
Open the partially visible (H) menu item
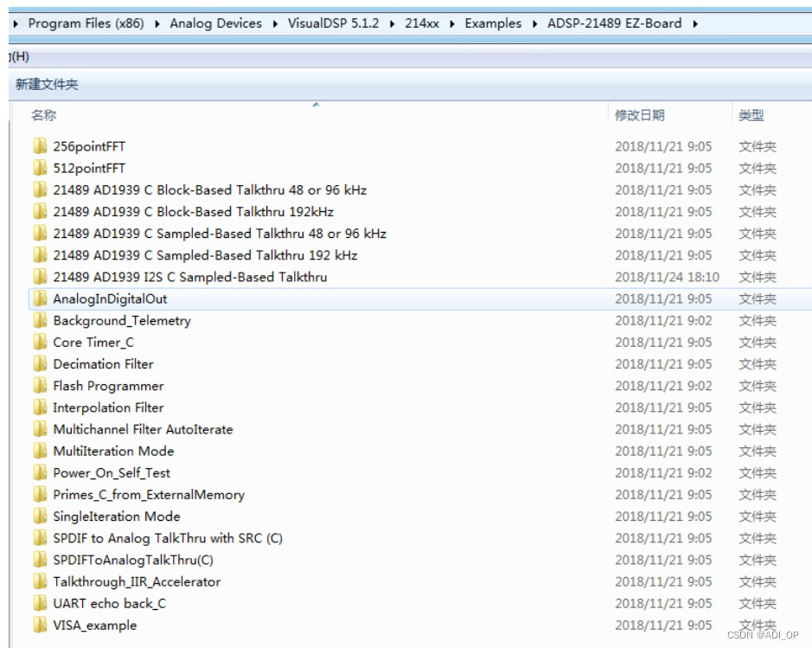(x=19, y=56)
